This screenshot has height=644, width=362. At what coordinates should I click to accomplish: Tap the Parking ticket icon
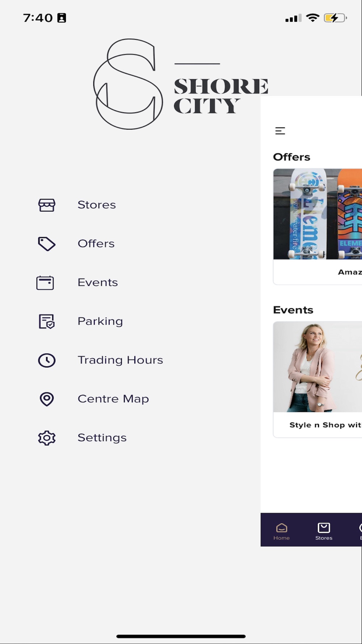tap(47, 322)
